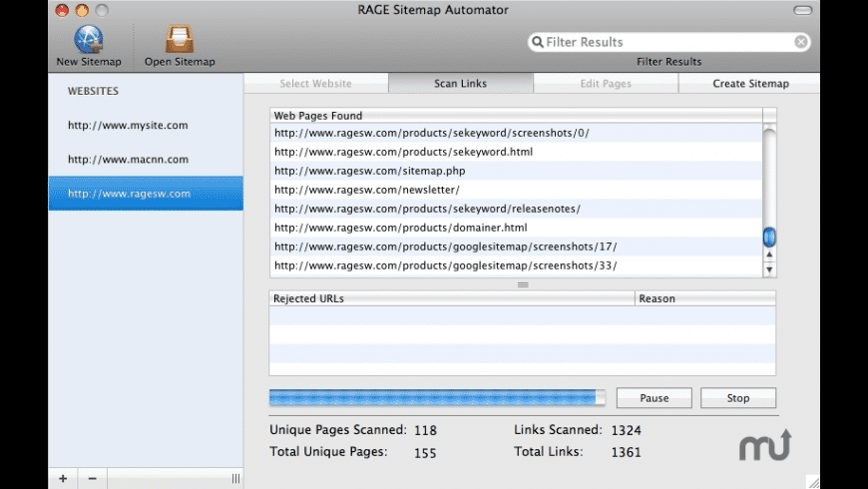Click the scan progress bar
Screen dimensions: 868x489
coord(437,398)
